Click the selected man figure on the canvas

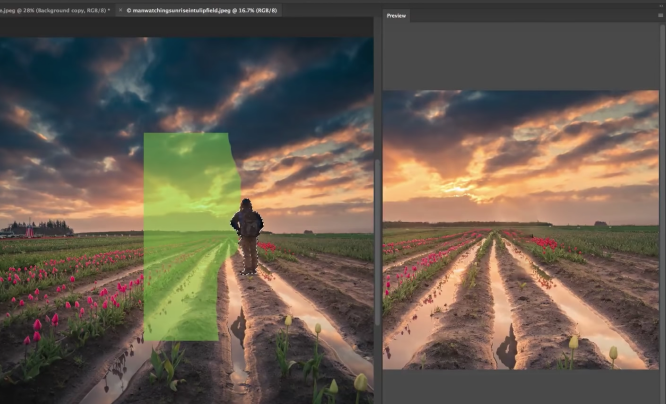tap(247, 236)
